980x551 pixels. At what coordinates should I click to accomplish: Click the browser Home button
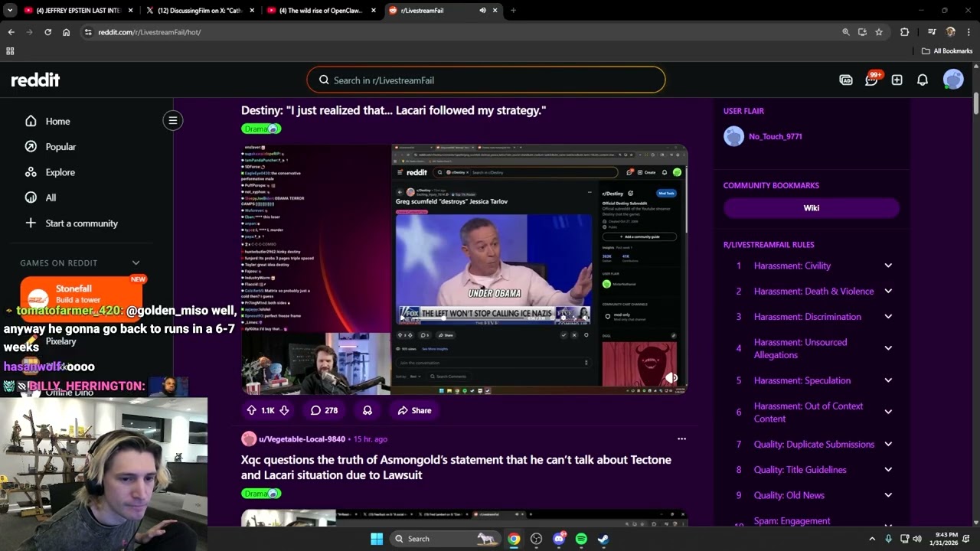tap(67, 32)
